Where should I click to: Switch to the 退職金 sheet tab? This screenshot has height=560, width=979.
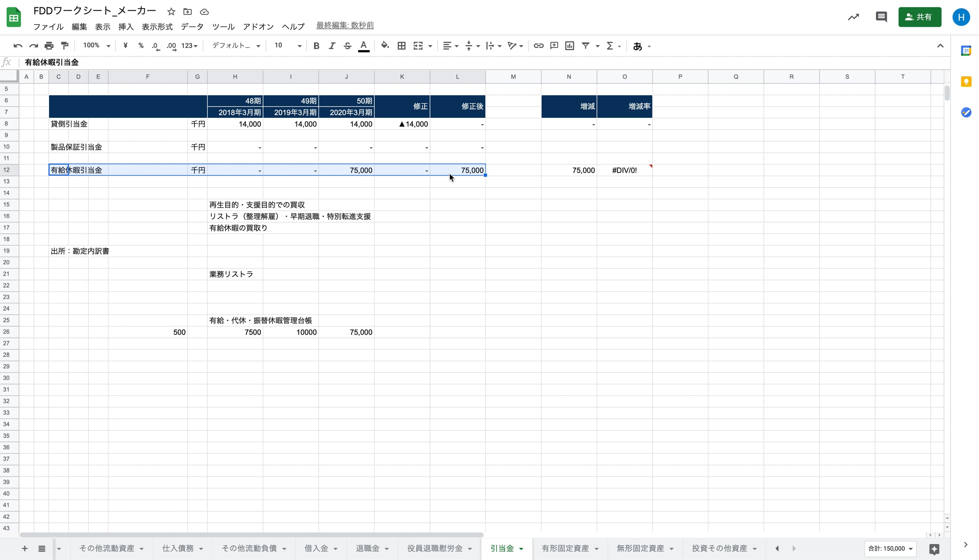[368, 548]
